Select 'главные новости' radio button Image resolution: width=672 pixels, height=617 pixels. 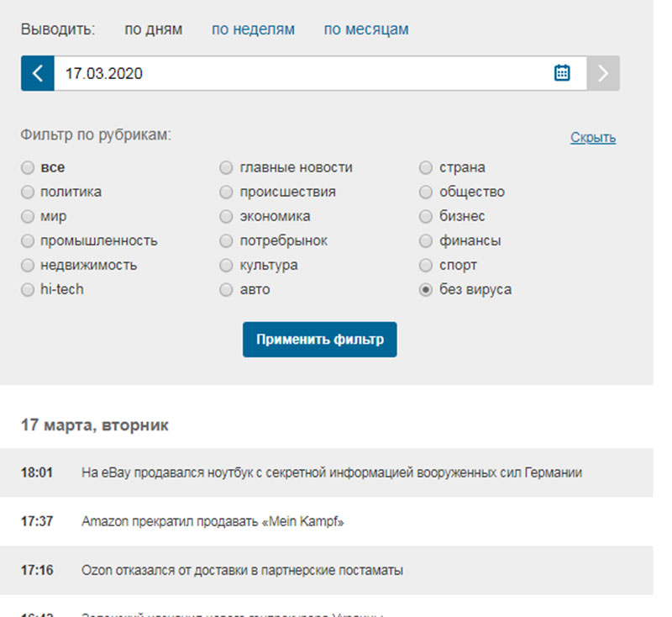(x=226, y=167)
